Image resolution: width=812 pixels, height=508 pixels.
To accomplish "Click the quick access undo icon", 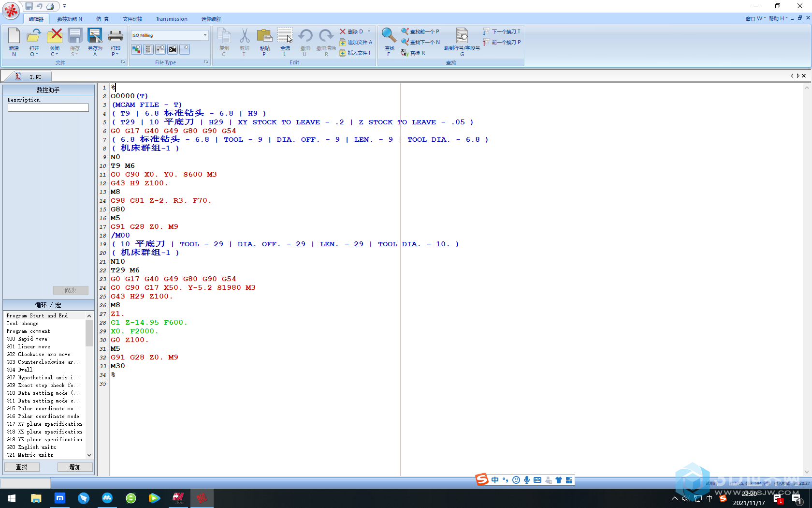I will coord(39,6).
